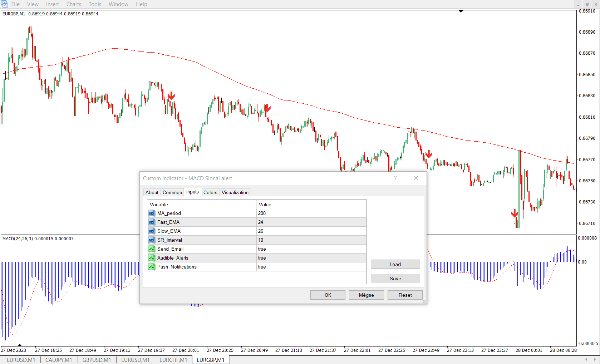This screenshot has width=600, height=364.
Task: Click the help question mark in the dialog
Action: (x=395, y=178)
